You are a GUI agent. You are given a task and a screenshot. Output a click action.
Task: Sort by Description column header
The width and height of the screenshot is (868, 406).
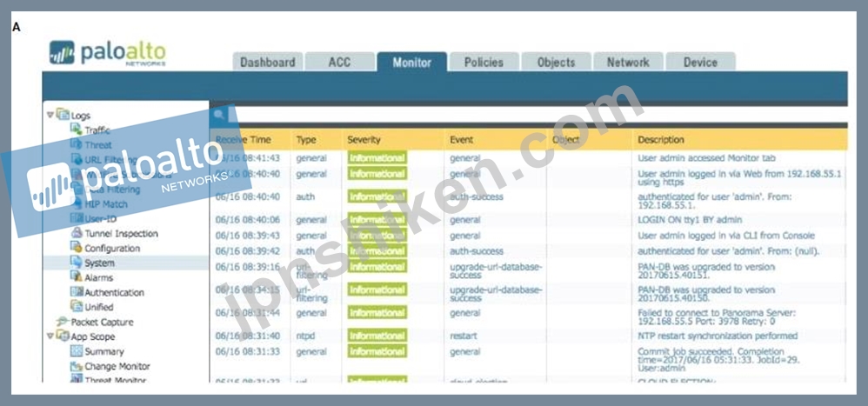click(x=661, y=140)
